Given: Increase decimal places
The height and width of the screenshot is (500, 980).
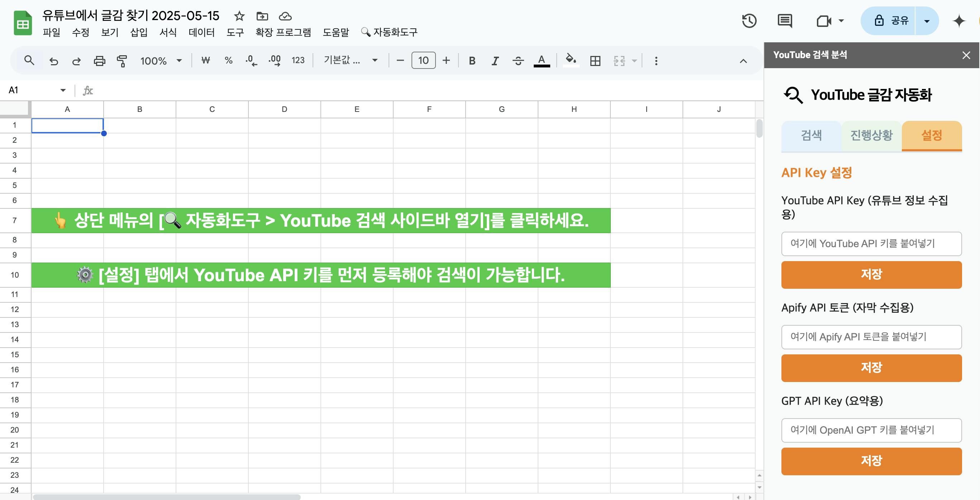Looking at the screenshot, I should click(x=275, y=60).
